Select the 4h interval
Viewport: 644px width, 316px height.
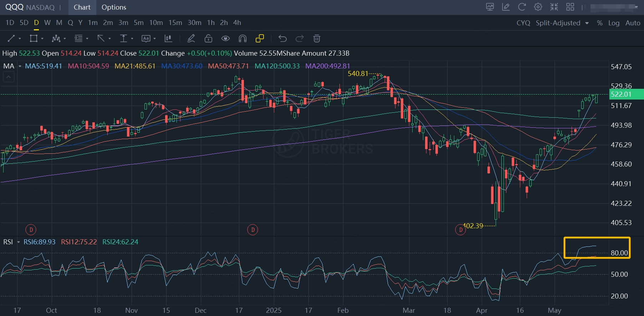pos(237,22)
